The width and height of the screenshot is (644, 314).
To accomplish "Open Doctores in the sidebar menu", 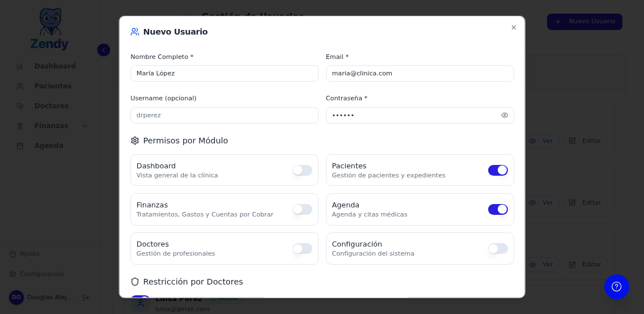I will click(51, 106).
